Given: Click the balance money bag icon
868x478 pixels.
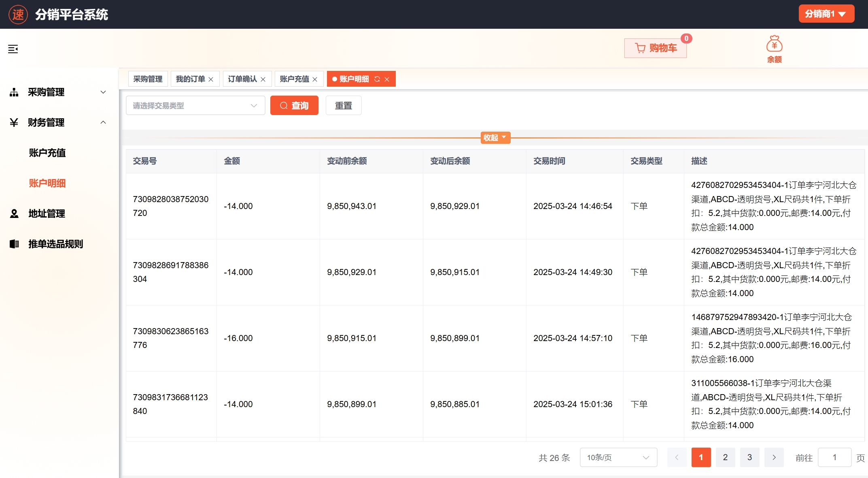Looking at the screenshot, I should point(774,44).
